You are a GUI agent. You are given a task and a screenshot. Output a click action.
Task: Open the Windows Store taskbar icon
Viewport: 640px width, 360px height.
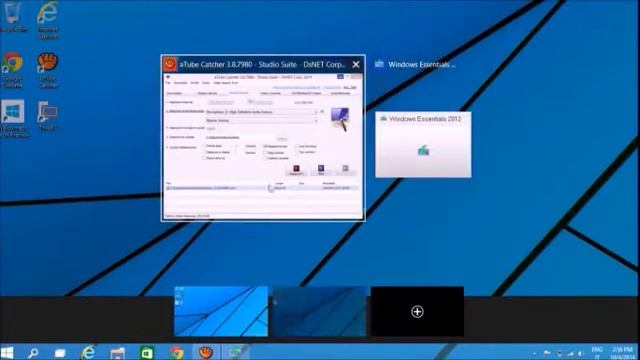point(147,353)
